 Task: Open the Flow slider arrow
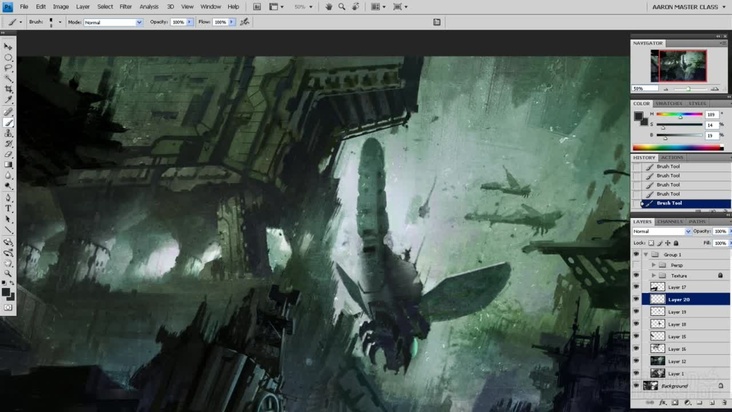click(x=232, y=22)
